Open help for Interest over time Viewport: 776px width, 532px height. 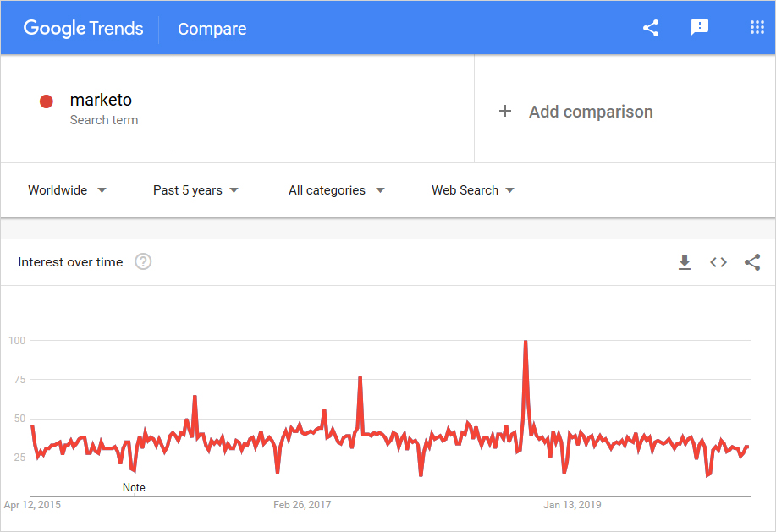tap(143, 262)
